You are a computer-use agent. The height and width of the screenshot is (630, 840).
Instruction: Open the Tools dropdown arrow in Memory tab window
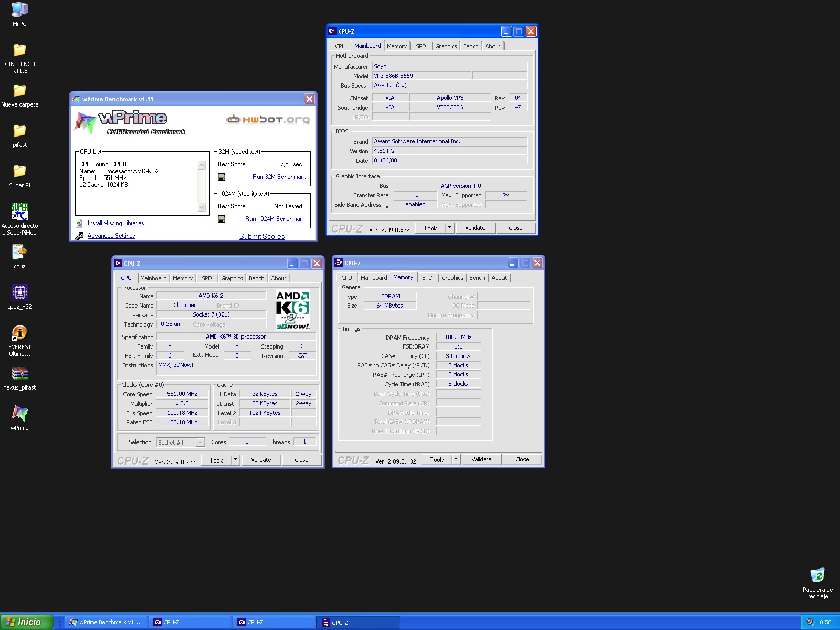coord(456,459)
